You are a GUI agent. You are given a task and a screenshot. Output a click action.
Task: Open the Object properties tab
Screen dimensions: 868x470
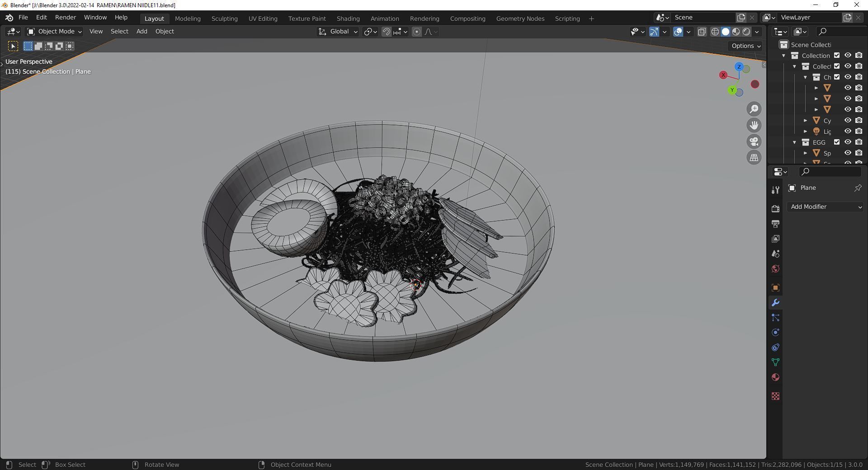pos(775,287)
